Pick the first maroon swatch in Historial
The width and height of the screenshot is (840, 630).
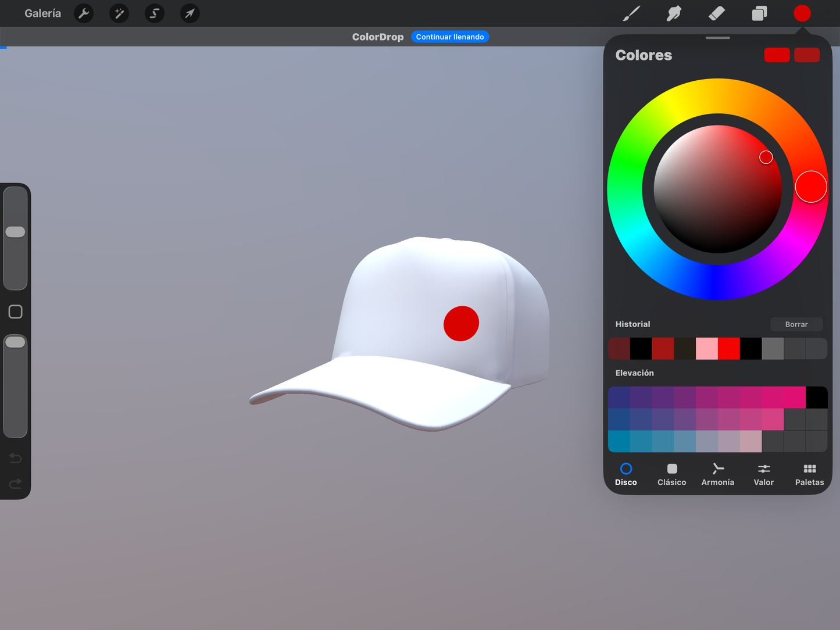[619, 349]
